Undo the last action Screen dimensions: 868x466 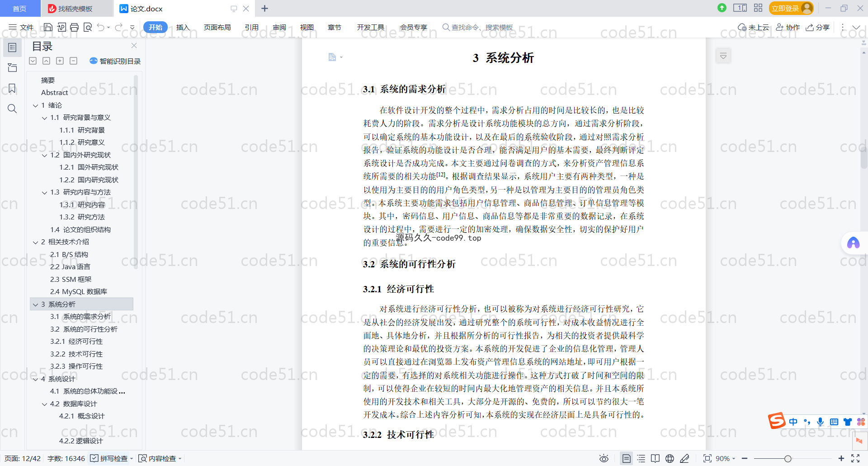(100, 27)
